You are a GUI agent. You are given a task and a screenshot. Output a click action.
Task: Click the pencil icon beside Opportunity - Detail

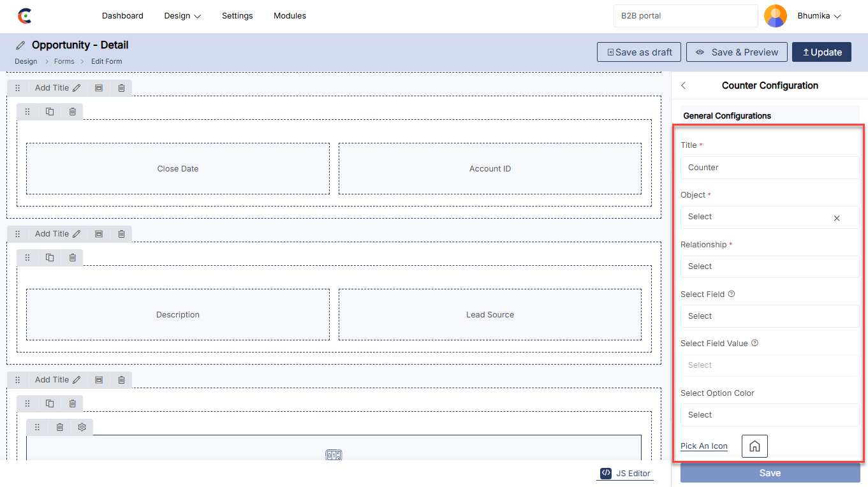point(21,45)
